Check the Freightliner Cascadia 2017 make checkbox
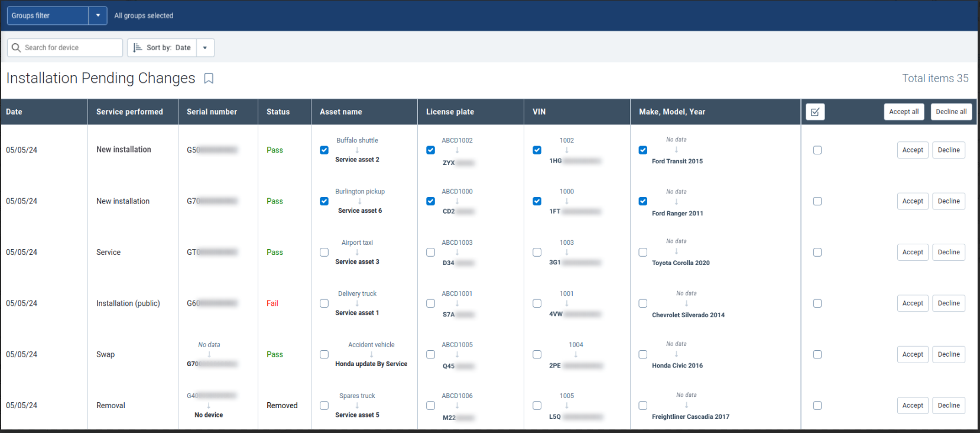This screenshot has height=433, width=980. [642, 405]
